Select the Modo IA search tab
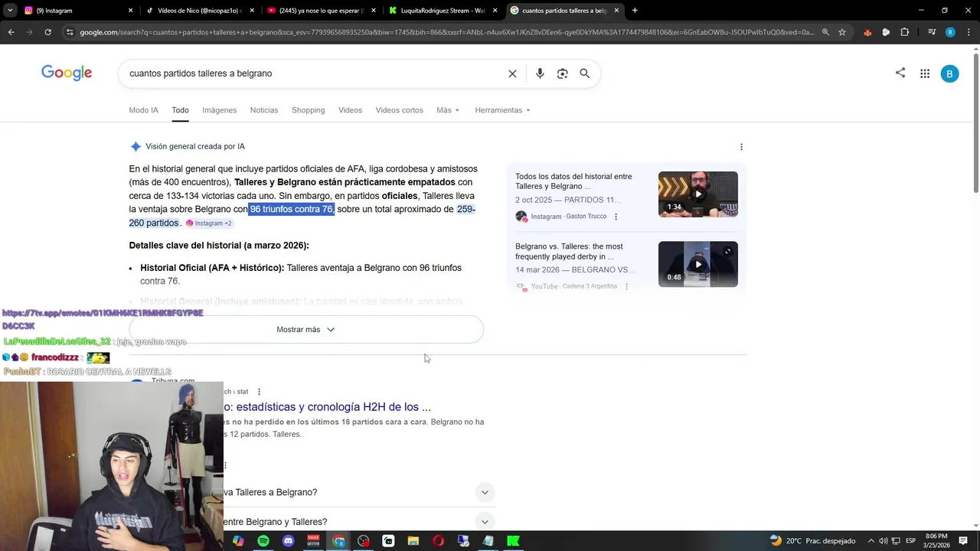 coord(143,110)
